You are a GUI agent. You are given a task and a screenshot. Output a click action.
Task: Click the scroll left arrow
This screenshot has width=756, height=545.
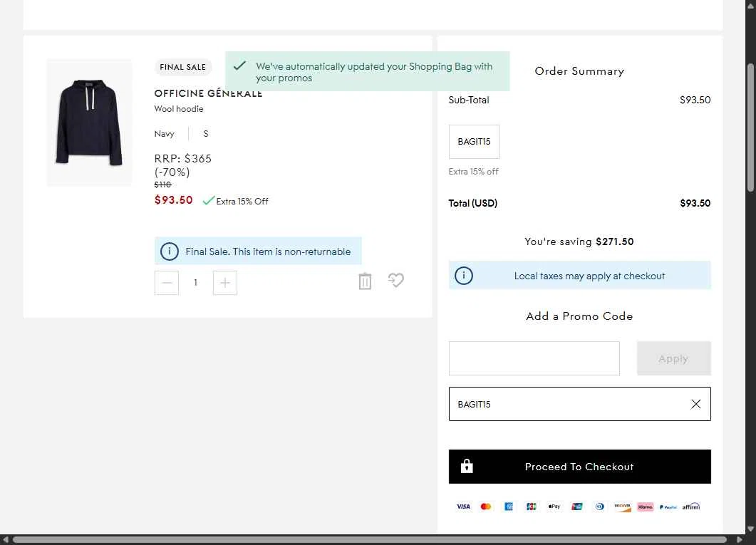tap(5, 540)
